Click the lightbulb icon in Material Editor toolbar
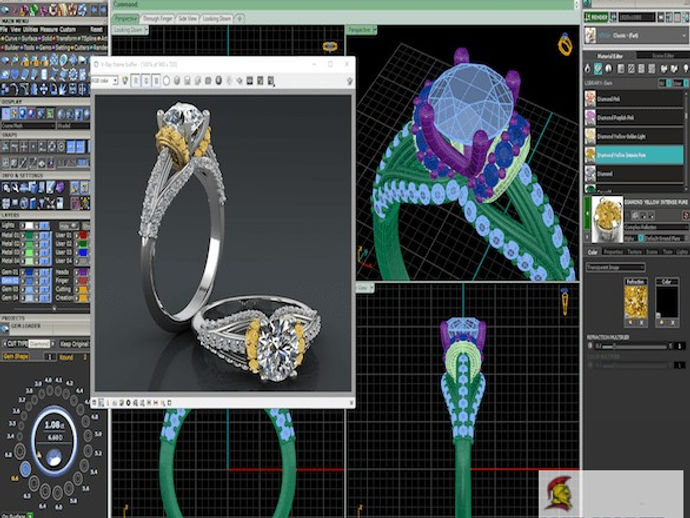 pos(686,69)
